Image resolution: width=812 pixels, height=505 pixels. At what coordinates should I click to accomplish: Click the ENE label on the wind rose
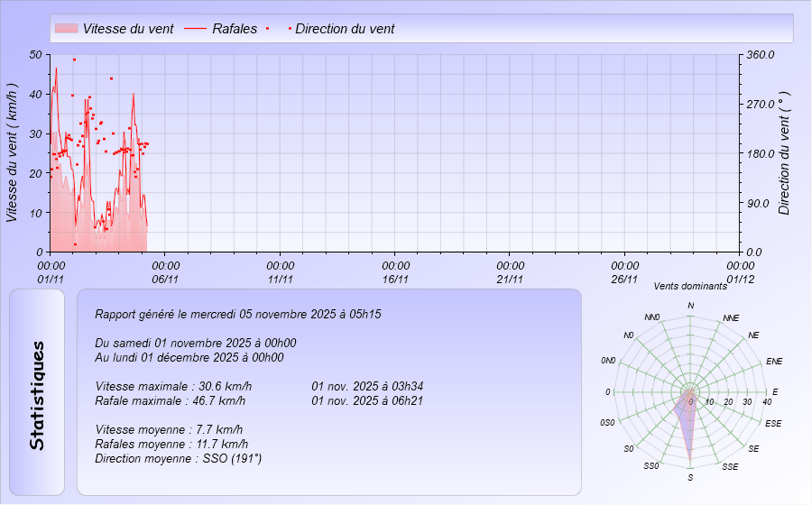click(773, 361)
